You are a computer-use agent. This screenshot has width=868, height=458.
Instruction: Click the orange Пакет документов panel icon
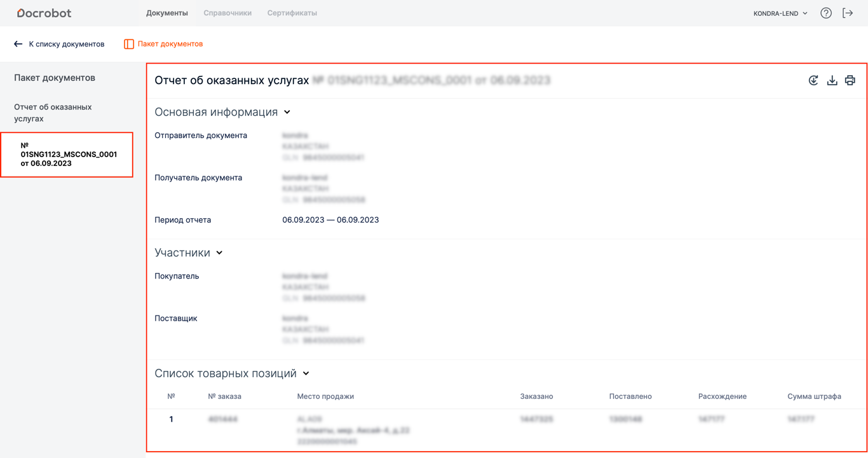pyautogui.click(x=129, y=44)
